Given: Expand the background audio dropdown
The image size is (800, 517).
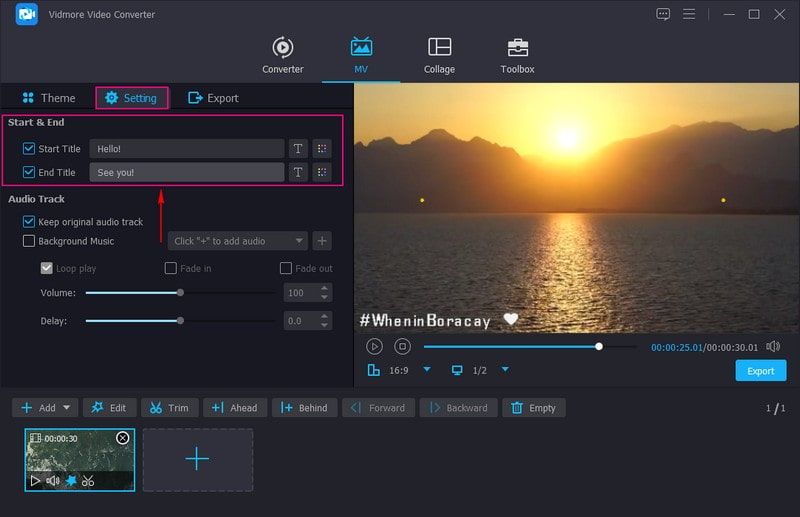Looking at the screenshot, I should click(300, 241).
